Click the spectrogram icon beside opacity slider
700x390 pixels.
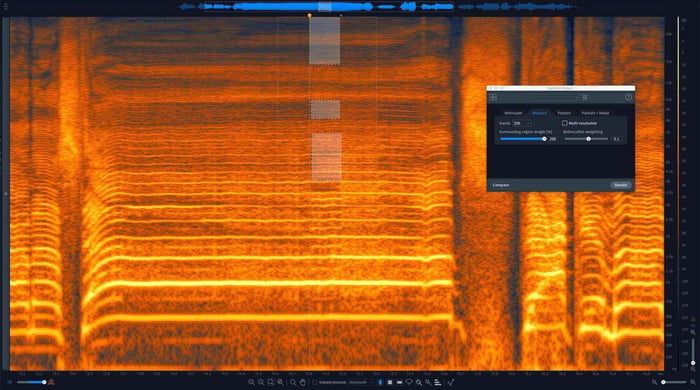(51, 382)
